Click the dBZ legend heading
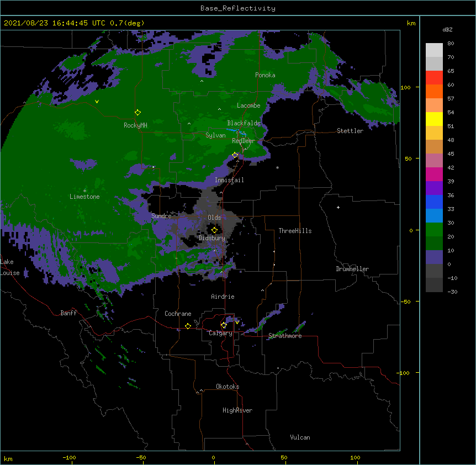Viewport: 476px width, 465px height. 447,30
